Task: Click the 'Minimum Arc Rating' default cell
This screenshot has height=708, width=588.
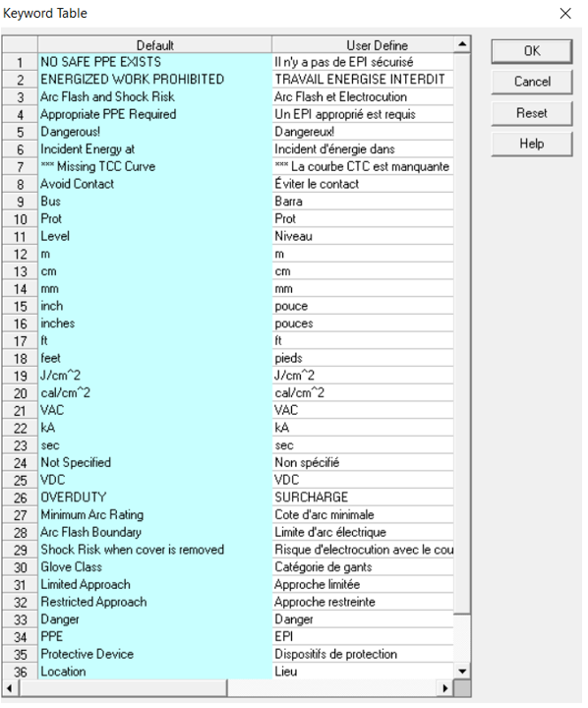Action: pos(155,514)
